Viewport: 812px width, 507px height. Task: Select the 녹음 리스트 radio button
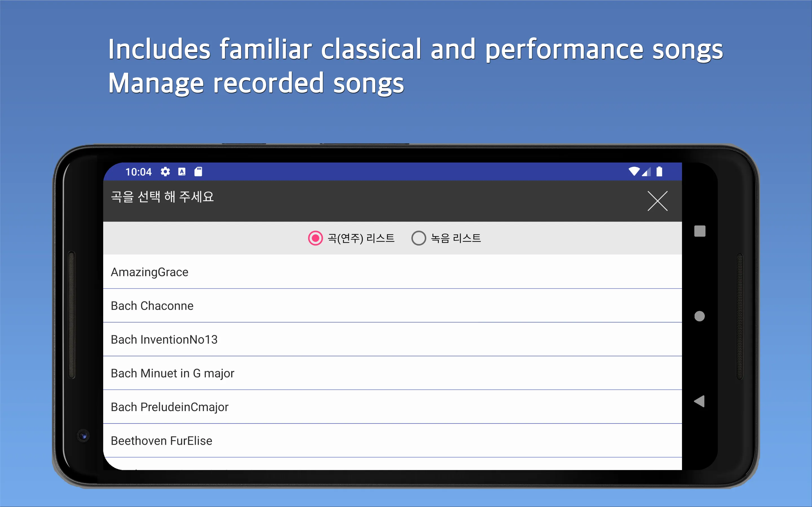click(x=446, y=238)
